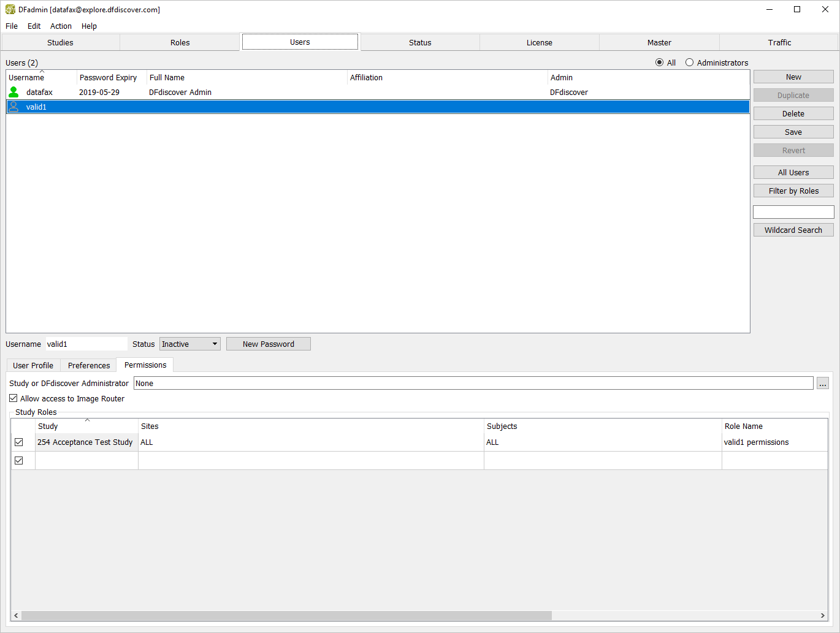Sort users by the Username column header
The image size is (840, 633).
tap(41, 78)
